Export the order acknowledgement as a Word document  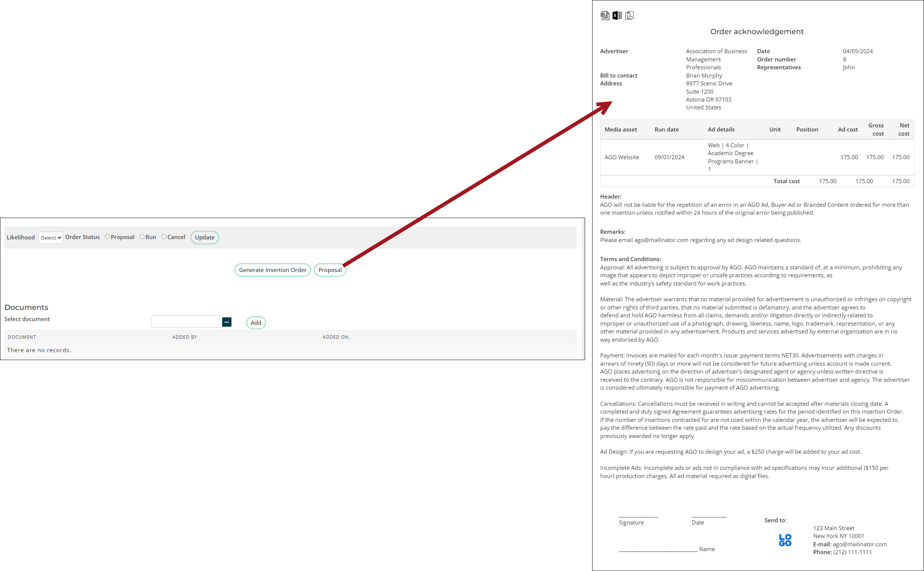coord(605,15)
